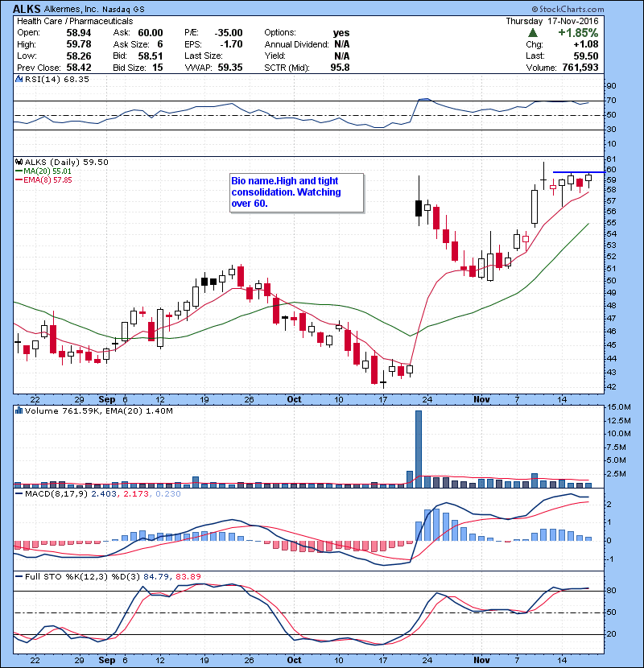Click the date 'Thursday 17-Nov-2016'
Viewport: 644px width, 668px height.
click(x=552, y=21)
